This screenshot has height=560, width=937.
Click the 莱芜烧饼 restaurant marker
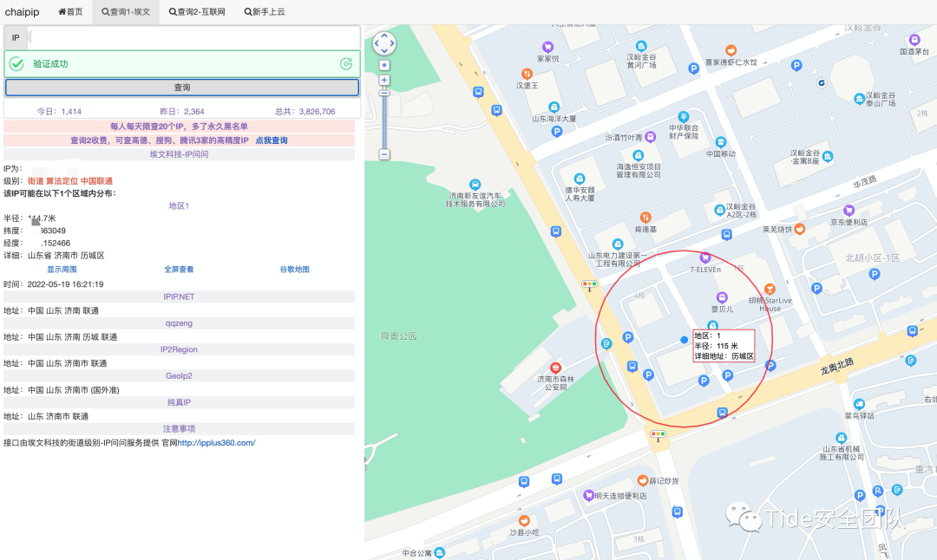point(800,229)
